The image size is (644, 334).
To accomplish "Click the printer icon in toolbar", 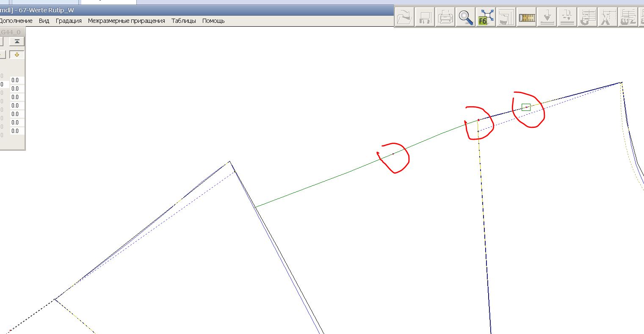I will (x=445, y=18).
